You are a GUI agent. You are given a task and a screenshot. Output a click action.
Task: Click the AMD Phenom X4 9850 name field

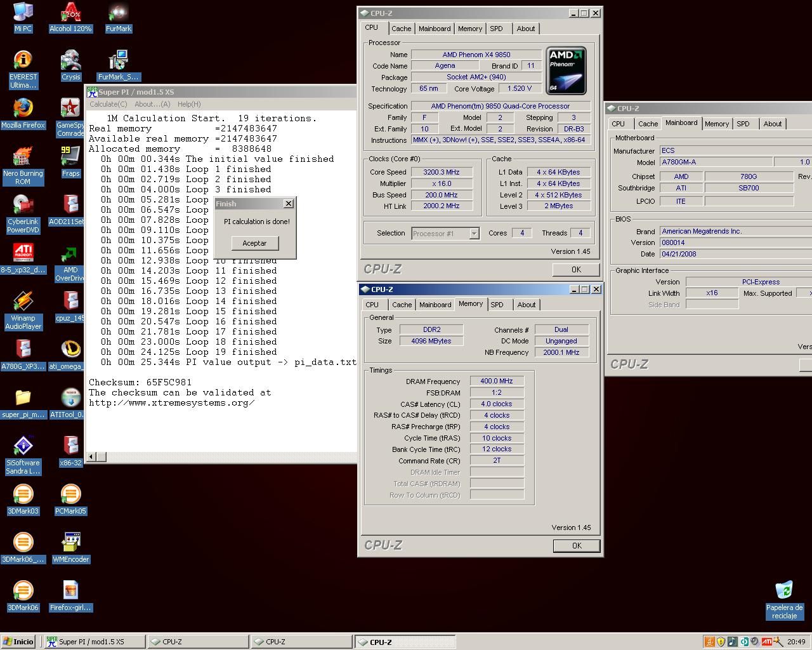point(476,55)
